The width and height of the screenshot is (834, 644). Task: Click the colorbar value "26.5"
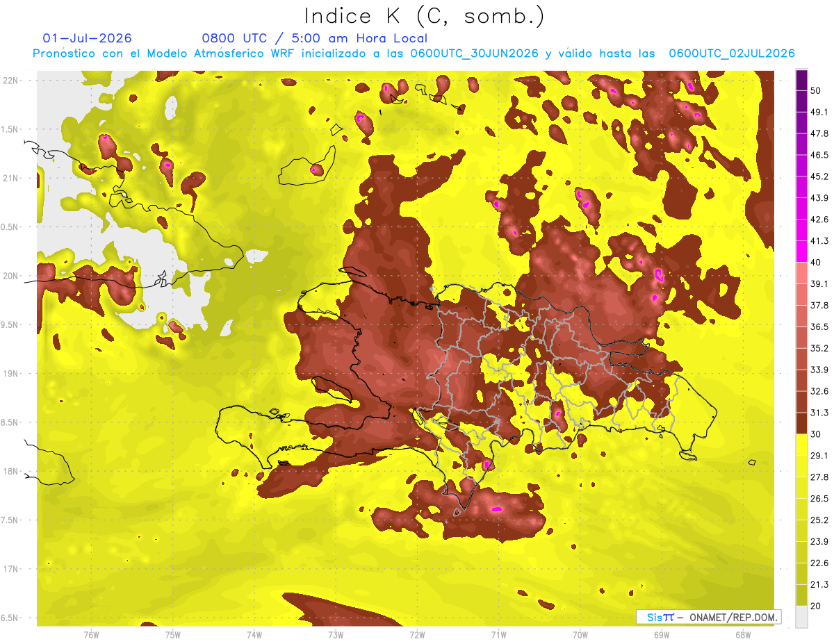pos(819,499)
